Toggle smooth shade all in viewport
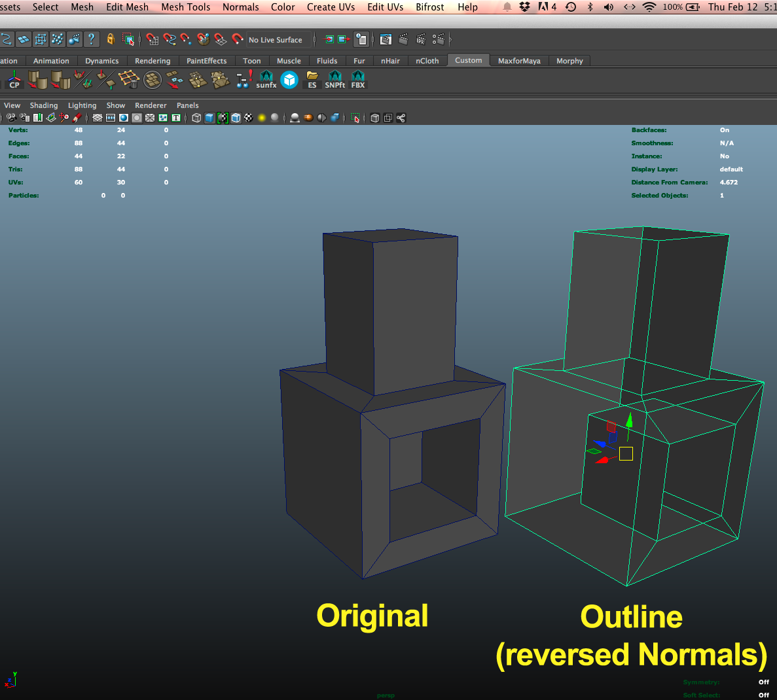 [x=209, y=118]
